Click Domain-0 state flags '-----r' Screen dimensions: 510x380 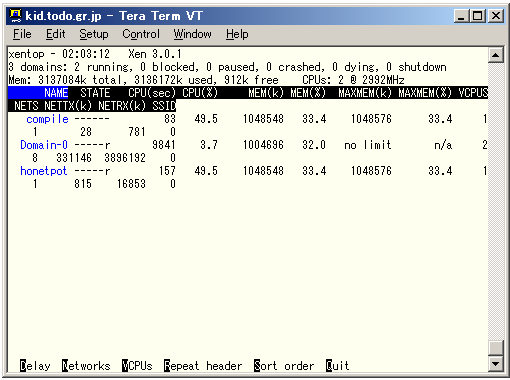pyautogui.click(x=92, y=145)
